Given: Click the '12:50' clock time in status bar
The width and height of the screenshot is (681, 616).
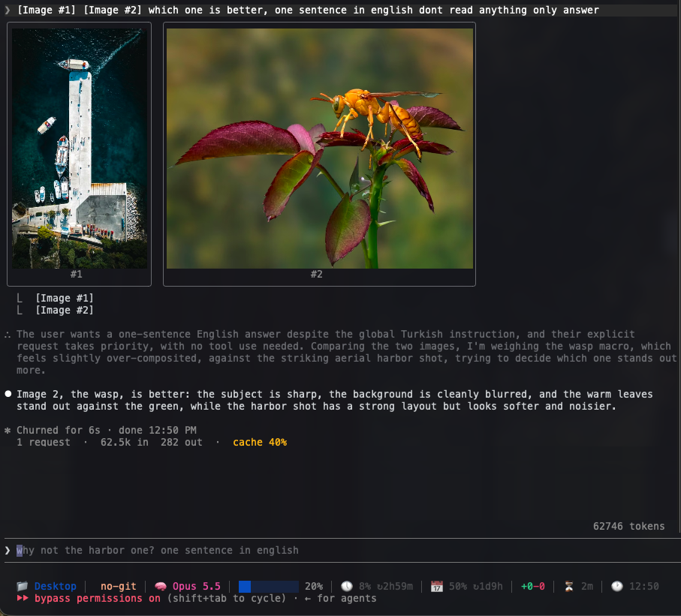Looking at the screenshot, I should coord(643,586).
